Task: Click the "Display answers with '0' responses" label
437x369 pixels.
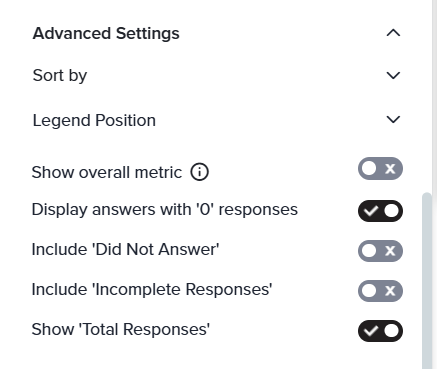Action: coord(165,210)
